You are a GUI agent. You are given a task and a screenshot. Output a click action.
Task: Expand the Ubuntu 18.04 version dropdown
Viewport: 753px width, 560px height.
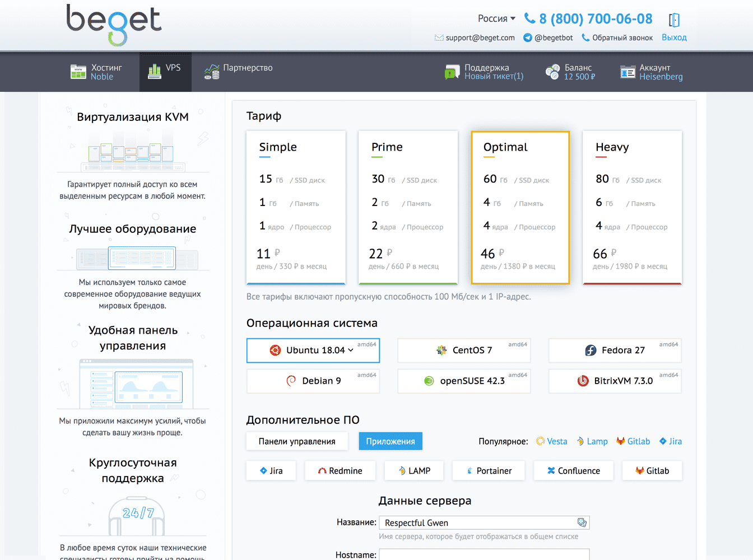(x=351, y=350)
